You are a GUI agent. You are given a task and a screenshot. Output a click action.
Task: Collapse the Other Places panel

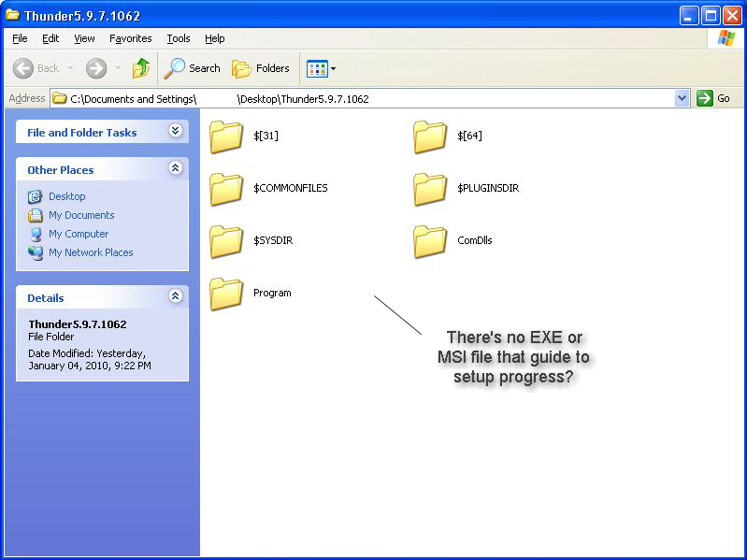click(x=175, y=169)
